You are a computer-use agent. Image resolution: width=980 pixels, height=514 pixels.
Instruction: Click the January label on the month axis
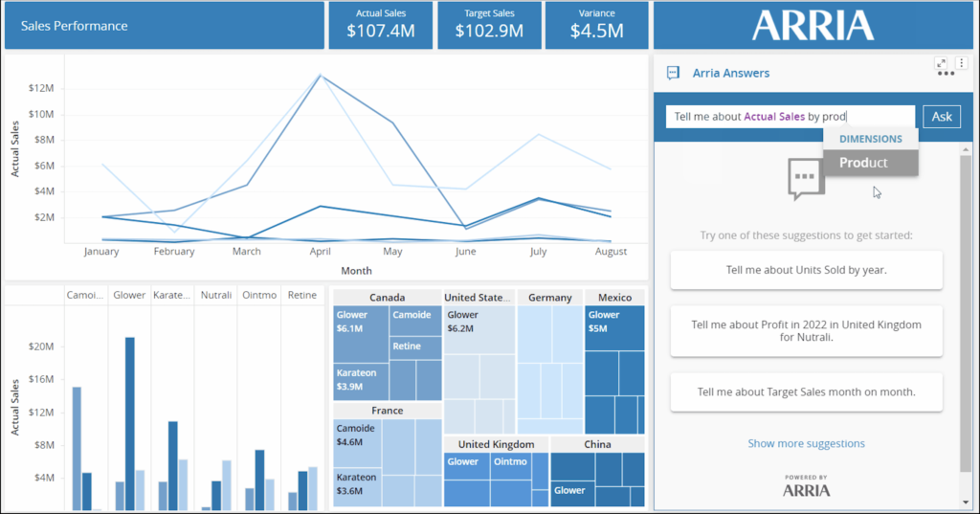[101, 252]
